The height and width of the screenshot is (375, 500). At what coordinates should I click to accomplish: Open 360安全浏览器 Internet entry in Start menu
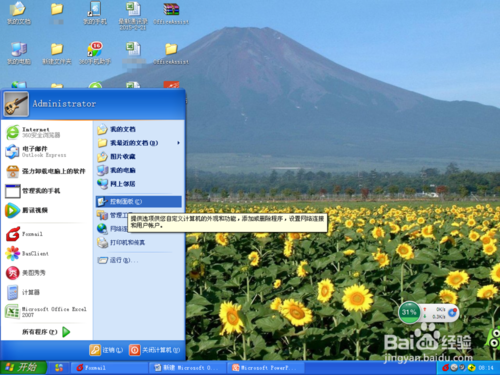click(x=33, y=132)
